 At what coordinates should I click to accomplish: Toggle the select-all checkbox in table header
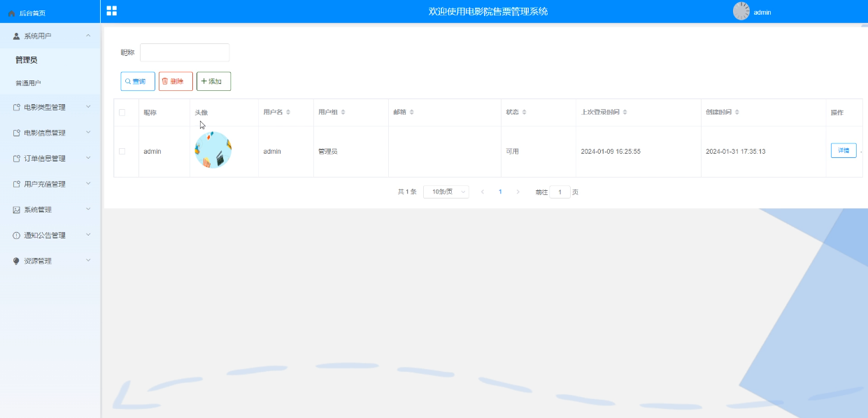click(122, 113)
